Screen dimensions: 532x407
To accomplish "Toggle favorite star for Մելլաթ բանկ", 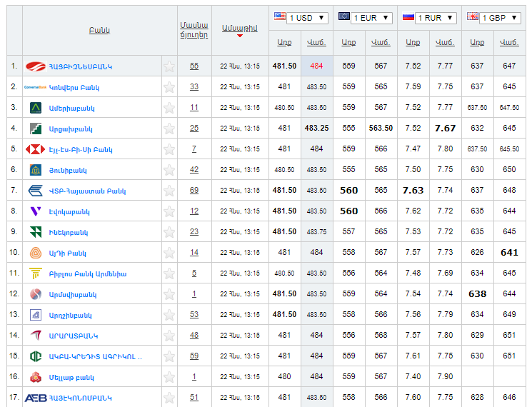I will click(x=169, y=377).
